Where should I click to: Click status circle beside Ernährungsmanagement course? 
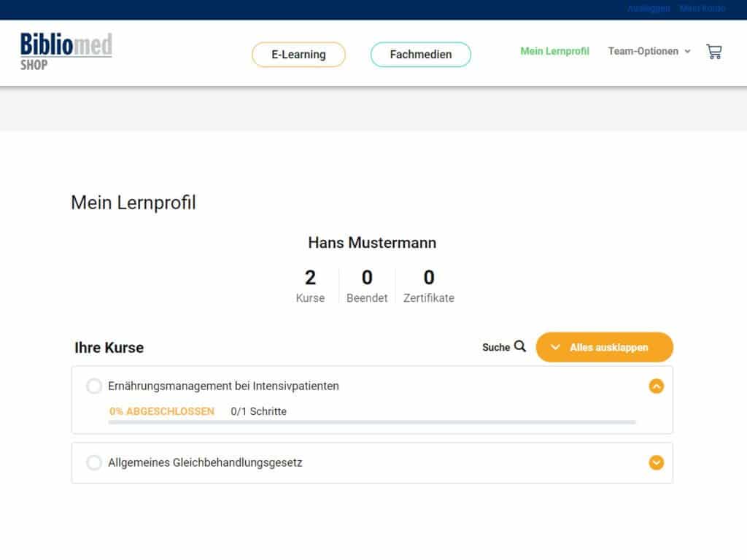pos(94,386)
